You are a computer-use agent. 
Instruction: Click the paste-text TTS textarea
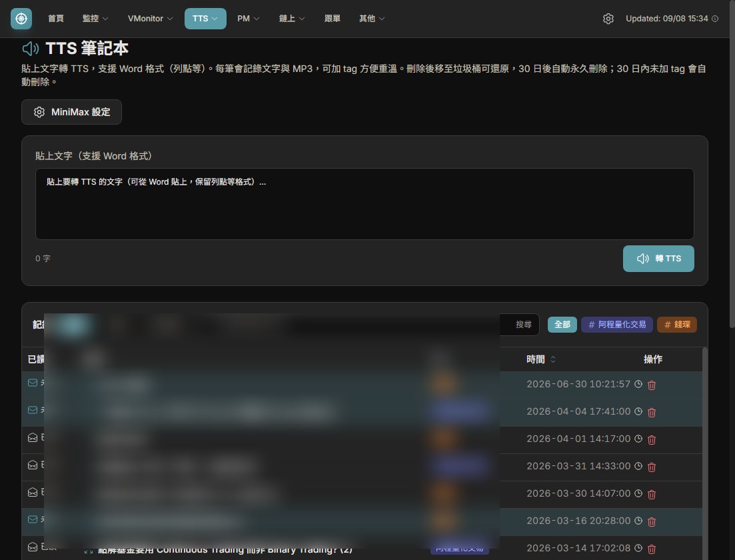tap(365, 204)
